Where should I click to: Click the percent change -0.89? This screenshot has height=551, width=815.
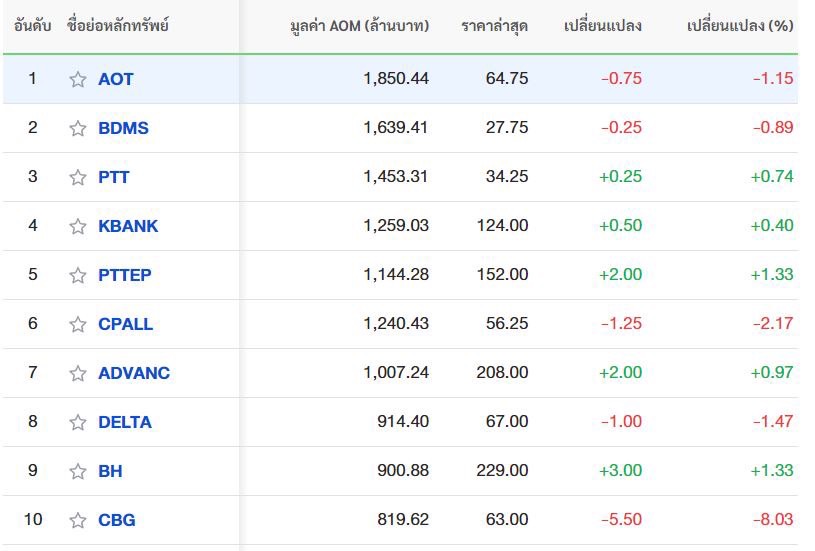tap(773, 127)
